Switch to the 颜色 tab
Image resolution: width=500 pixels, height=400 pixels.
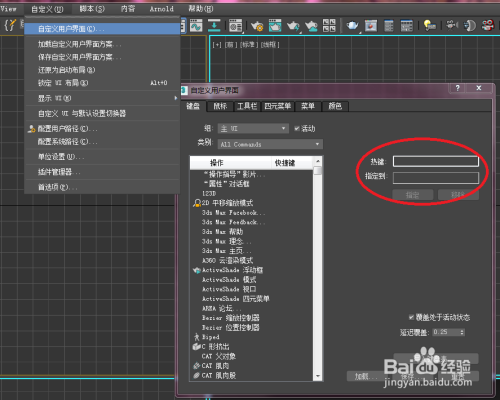point(335,106)
